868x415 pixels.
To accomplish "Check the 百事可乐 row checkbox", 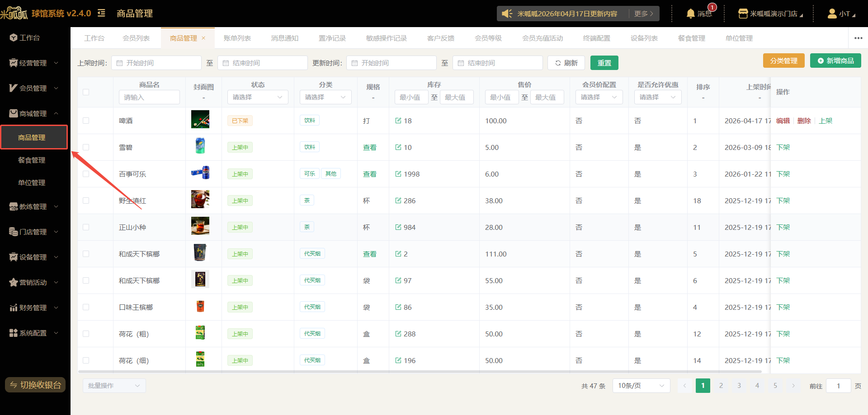I will point(86,174).
